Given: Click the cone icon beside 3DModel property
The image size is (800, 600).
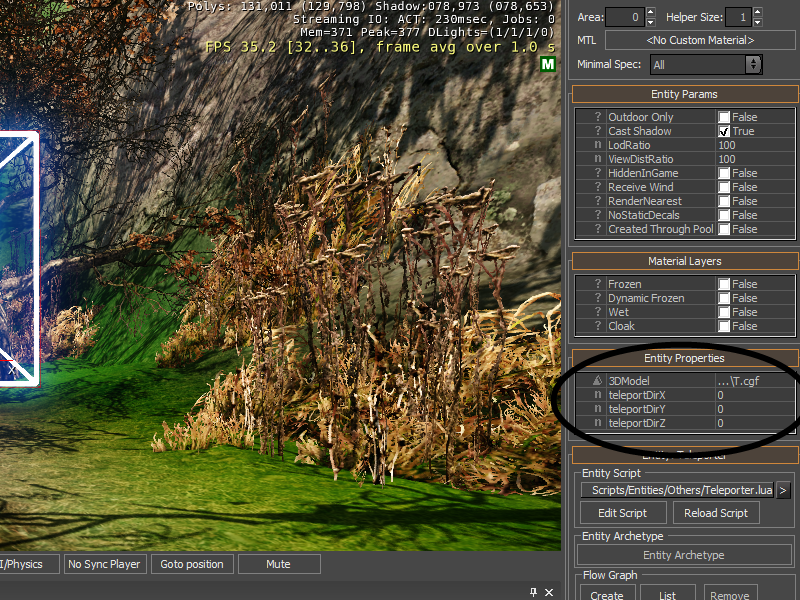Looking at the screenshot, I should (597, 381).
